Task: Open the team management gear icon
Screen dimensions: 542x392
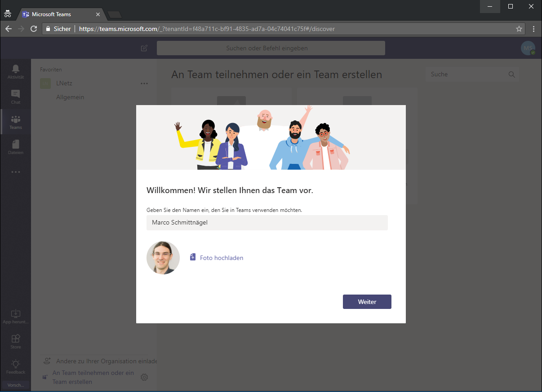Action: tap(144, 377)
